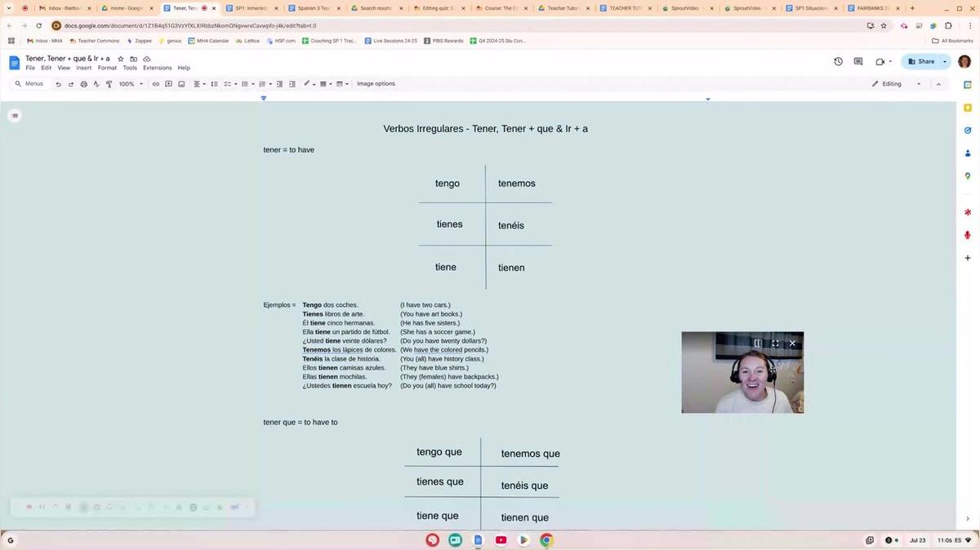Bookmark this page with the star
The height and width of the screenshot is (550, 980).
884,25
